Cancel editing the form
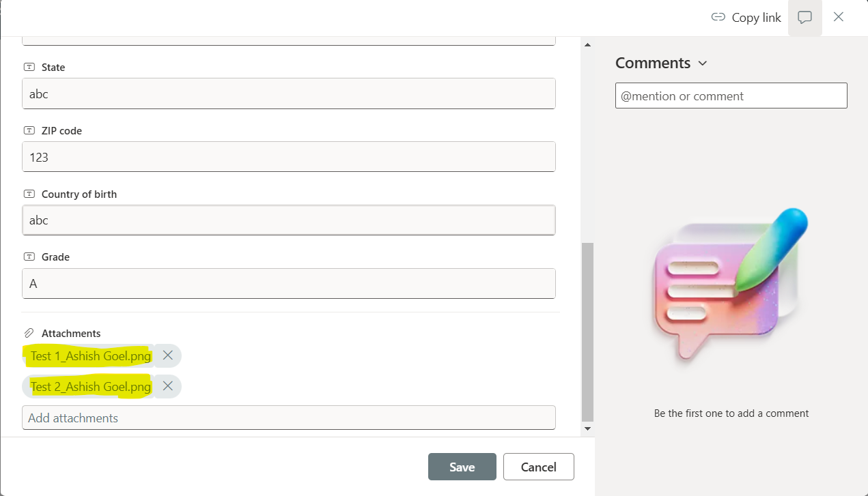The image size is (868, 496). tap(538, 467)
